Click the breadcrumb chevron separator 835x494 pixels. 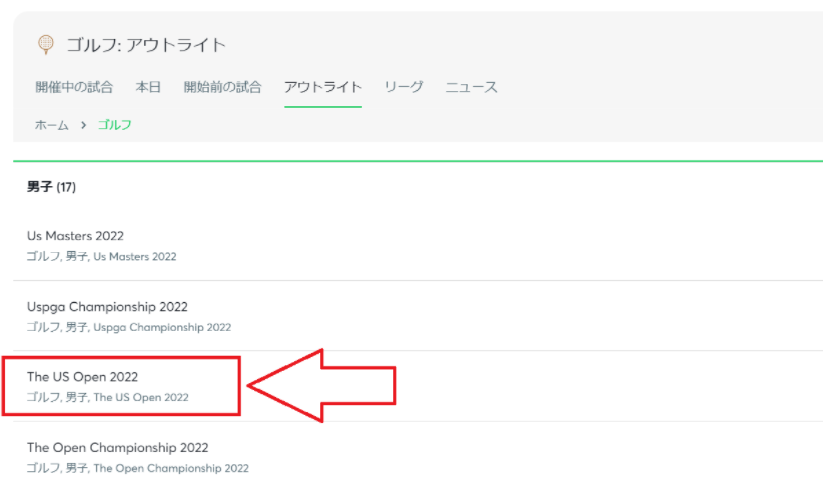(84, 125)
